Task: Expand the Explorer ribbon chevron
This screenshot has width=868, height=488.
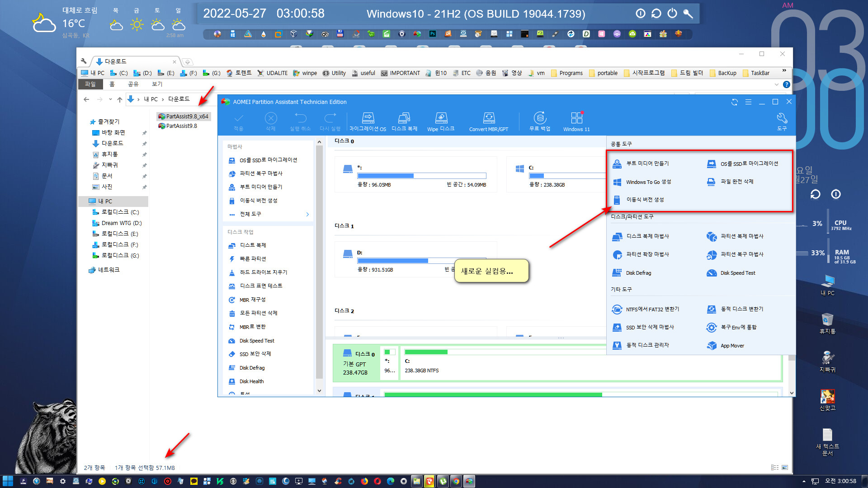Action: pos(777,84)
